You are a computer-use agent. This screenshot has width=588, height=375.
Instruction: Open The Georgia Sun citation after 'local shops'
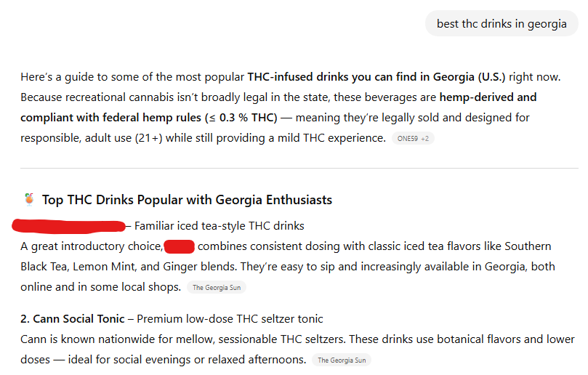pos(217,287)
